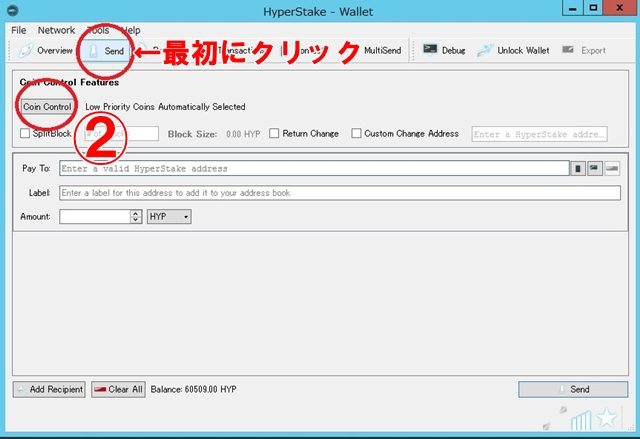Tick the Return Change checkbox
640x439 pixels.
point(274,133)
